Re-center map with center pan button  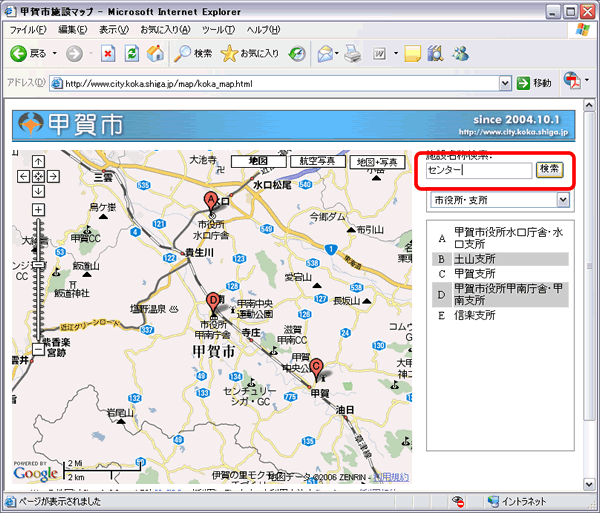[x=38, y=176]
